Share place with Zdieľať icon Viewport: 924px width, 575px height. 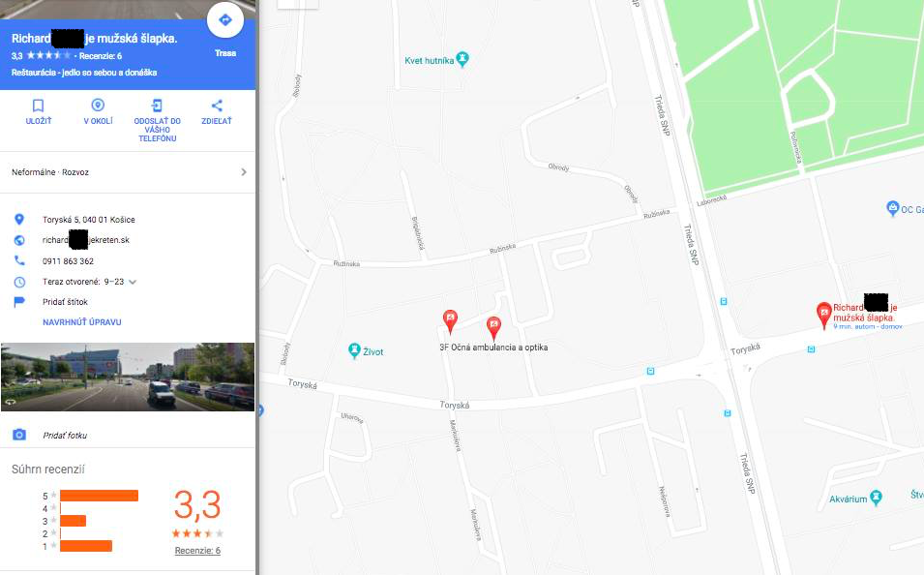click(217, 106)
